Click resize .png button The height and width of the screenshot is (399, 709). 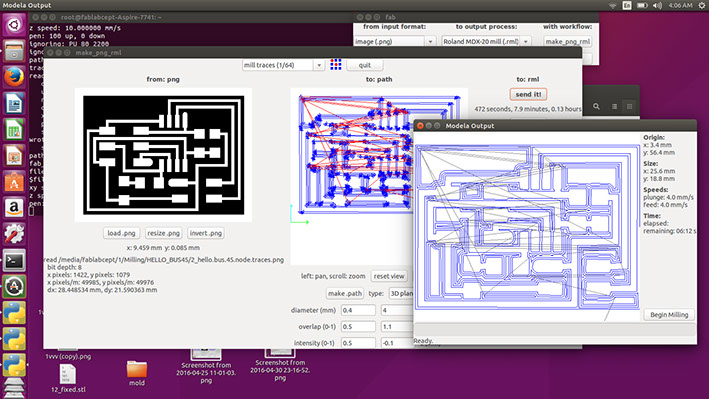click(x=163, y=233)
